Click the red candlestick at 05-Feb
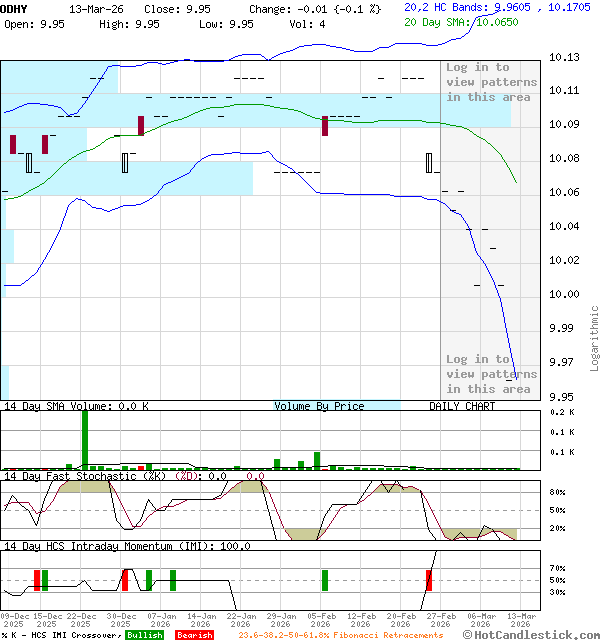This screenshot has width=600, height=640. 325,126
